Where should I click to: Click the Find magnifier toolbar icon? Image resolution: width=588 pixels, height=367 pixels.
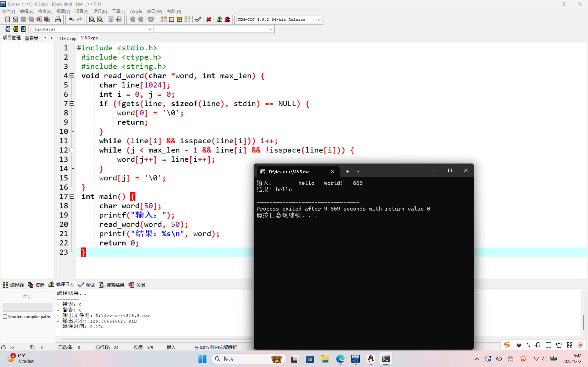92,19
